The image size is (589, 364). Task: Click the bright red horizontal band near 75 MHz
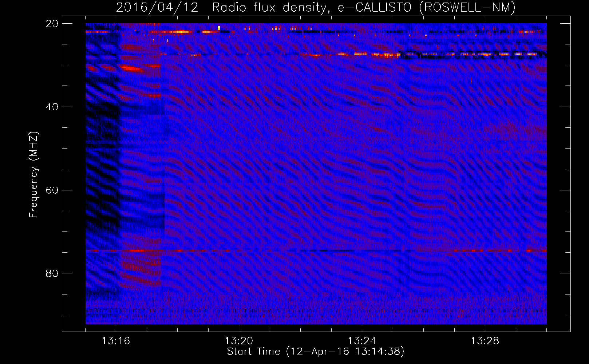pyautogui.click(x=316, y=251)
